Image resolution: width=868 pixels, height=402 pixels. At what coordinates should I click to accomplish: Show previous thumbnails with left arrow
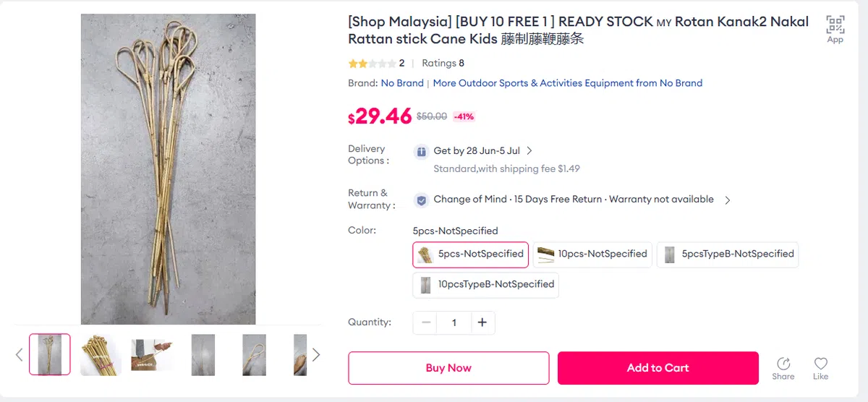pos(20,354)
